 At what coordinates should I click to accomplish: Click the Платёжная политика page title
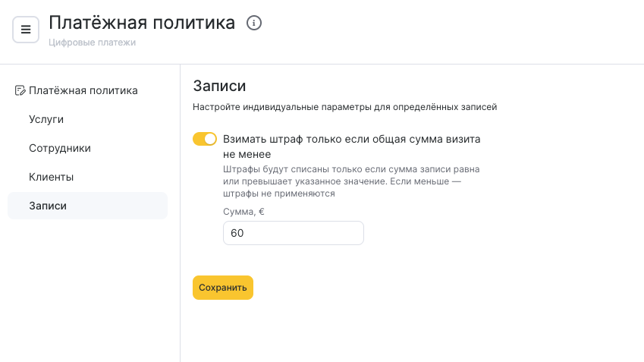tap(142, 23)
